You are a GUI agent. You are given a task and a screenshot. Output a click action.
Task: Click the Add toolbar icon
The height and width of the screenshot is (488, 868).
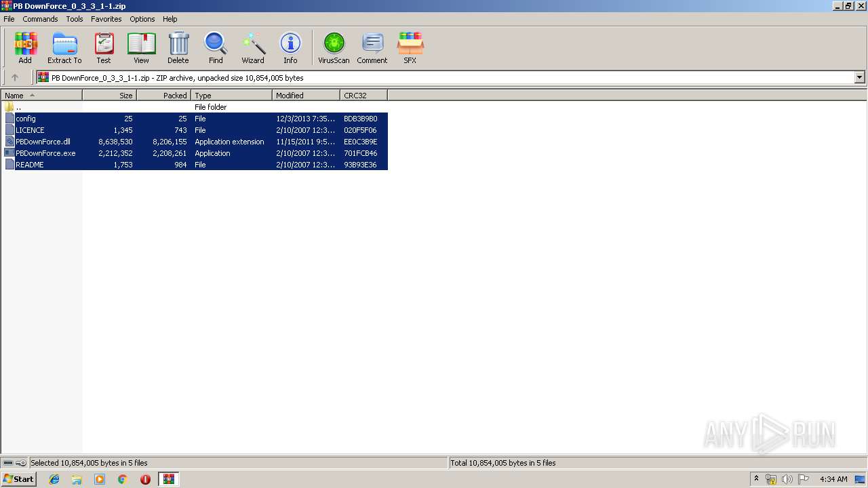click(x=25, y=47)
